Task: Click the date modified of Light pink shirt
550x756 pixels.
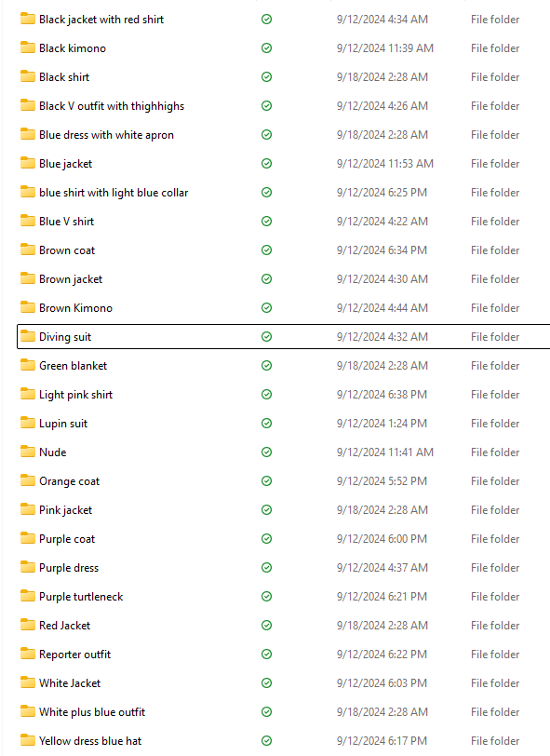Action: coord(382,395)
